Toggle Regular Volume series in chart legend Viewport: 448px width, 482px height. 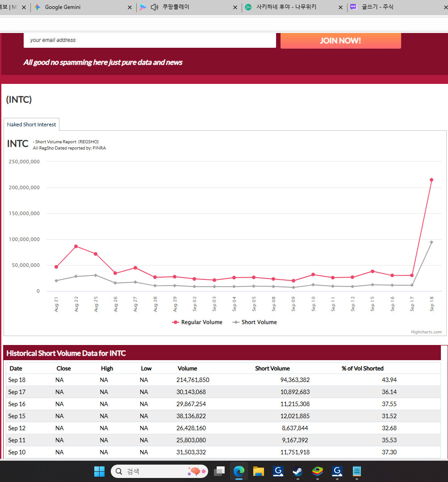(x=197, y=322)
